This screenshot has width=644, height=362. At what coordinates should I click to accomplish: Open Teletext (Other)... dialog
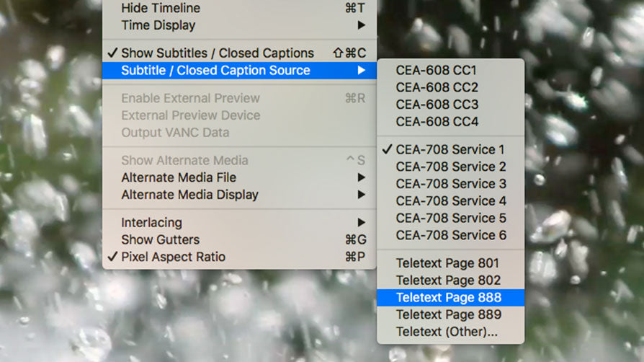[447, 332]
